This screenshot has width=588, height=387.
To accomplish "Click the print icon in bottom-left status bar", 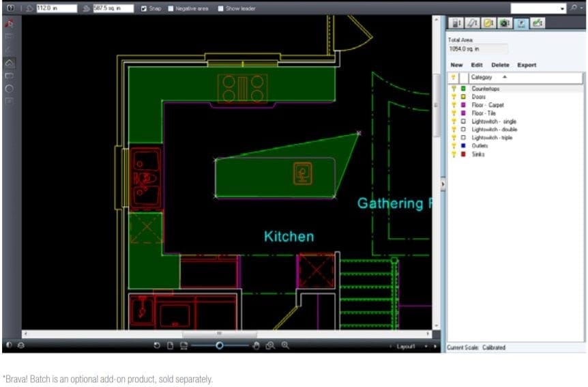I will pos(20,345).
